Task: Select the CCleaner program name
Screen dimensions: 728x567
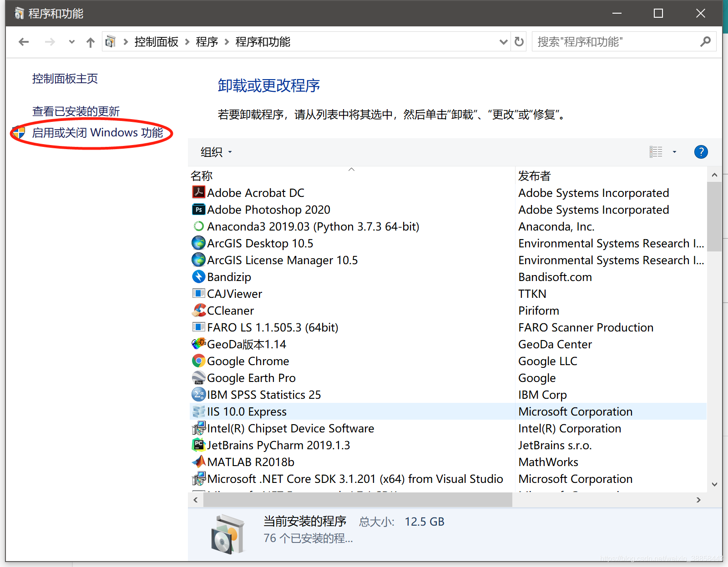Action: click(231, 311)
